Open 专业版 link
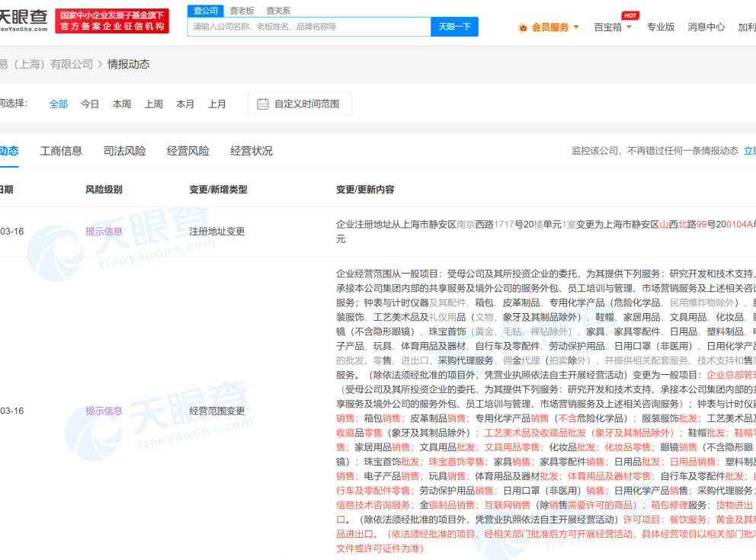The width and height of the screenshot is (756, 560). click(661, 27)
